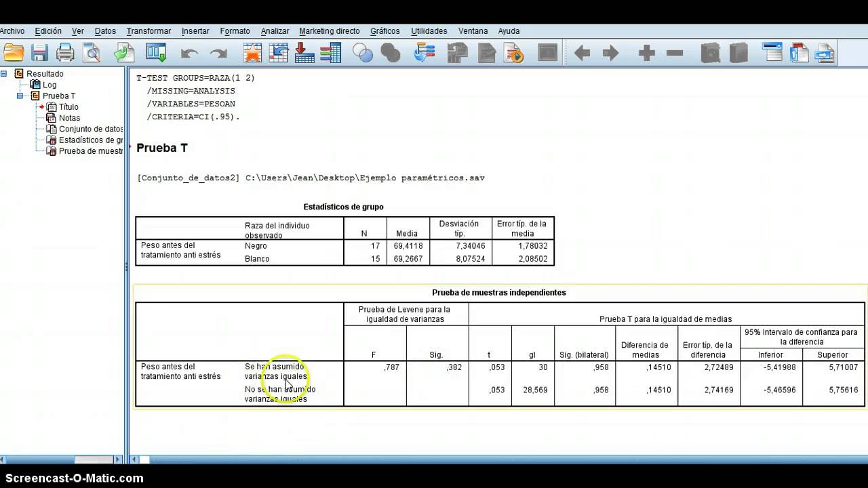868x488 pixels.
Task: Click the dark grey overlapping circles icon
Action: point(391,53)
